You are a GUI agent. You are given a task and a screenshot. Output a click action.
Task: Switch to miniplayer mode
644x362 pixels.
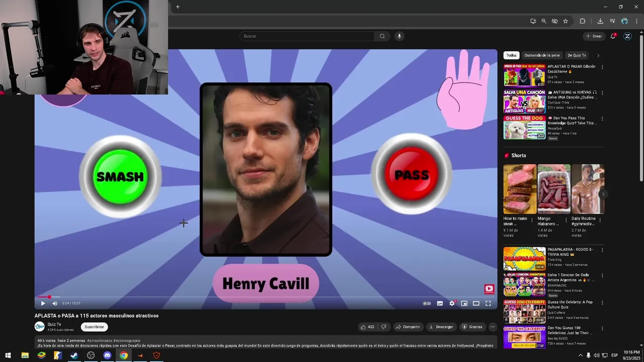coord(464,303)
